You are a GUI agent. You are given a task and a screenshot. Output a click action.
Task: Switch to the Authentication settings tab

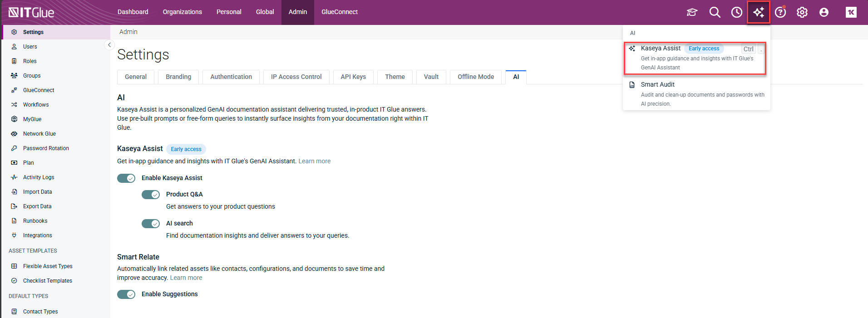(231, 77)
